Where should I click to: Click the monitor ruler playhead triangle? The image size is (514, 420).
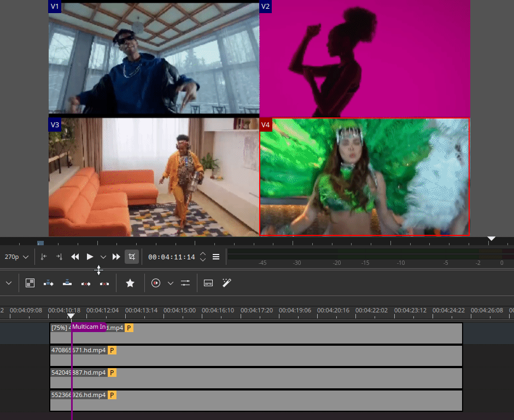click(491, 239)
